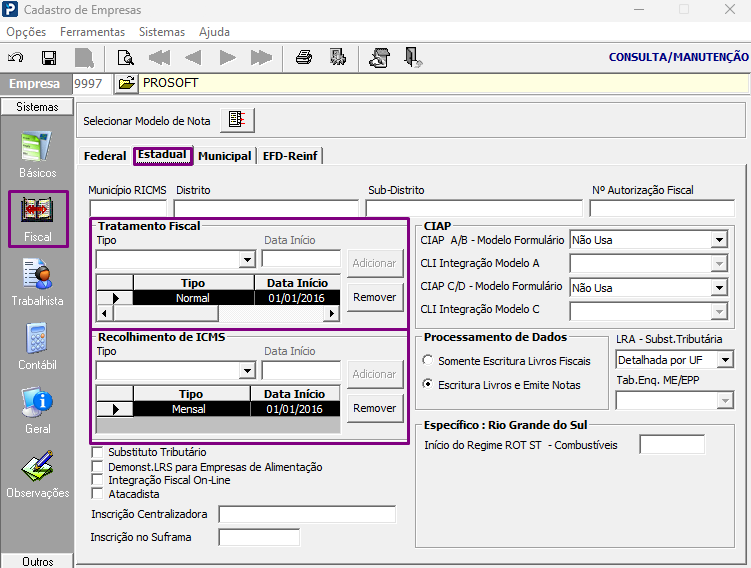The image size is (751, 568).
Task: Open the Ferramentas menu
Action: (92, 32)
